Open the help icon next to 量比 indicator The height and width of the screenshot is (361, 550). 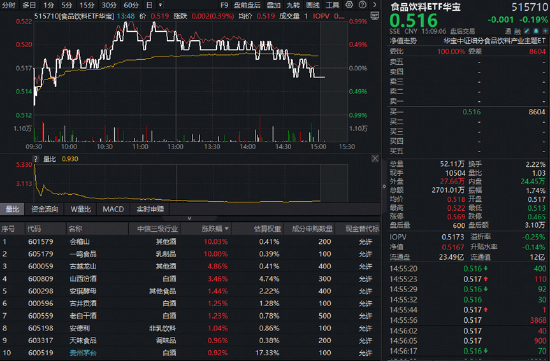tap(35, 159)
